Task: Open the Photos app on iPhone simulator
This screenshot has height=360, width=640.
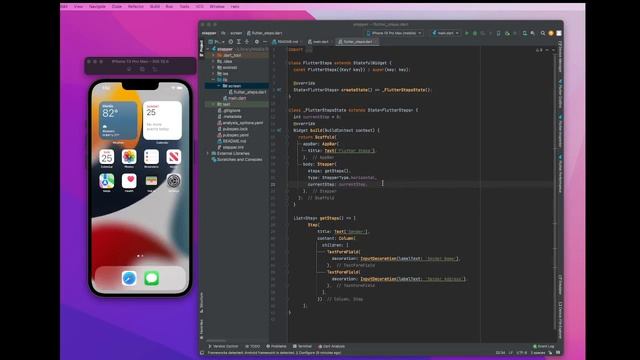Action: point(129,157)
